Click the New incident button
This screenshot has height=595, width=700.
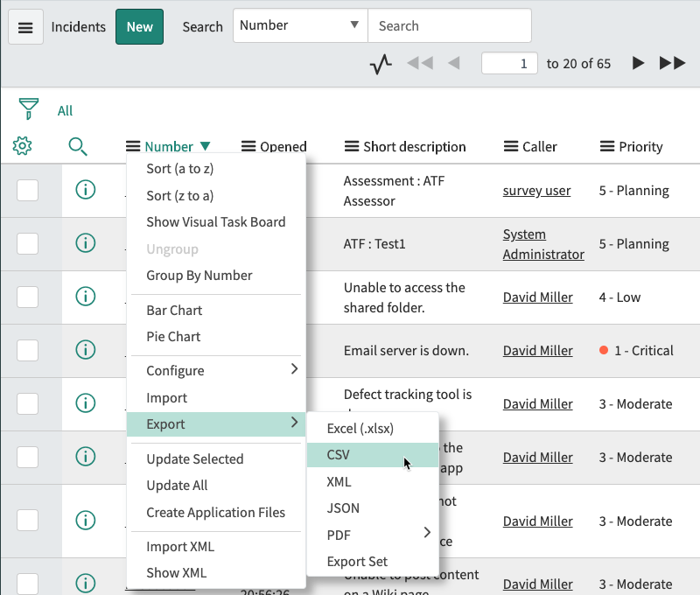(x=140, y=27)
